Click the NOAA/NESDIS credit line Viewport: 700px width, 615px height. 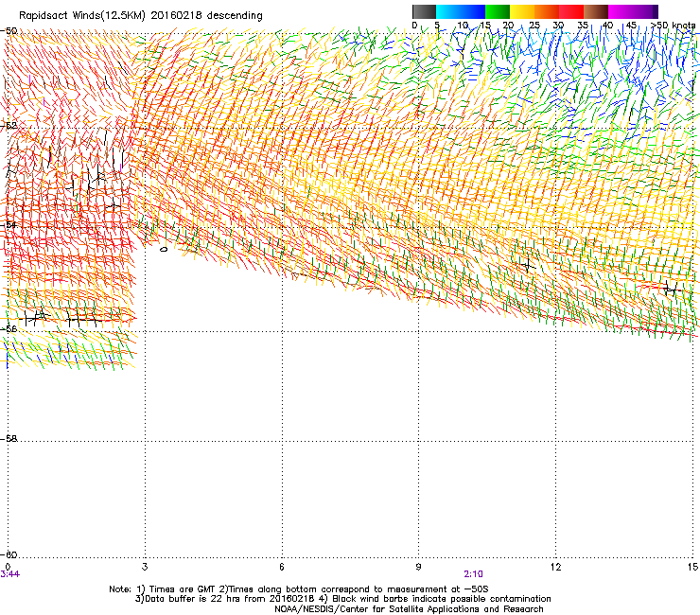point(409,608)
